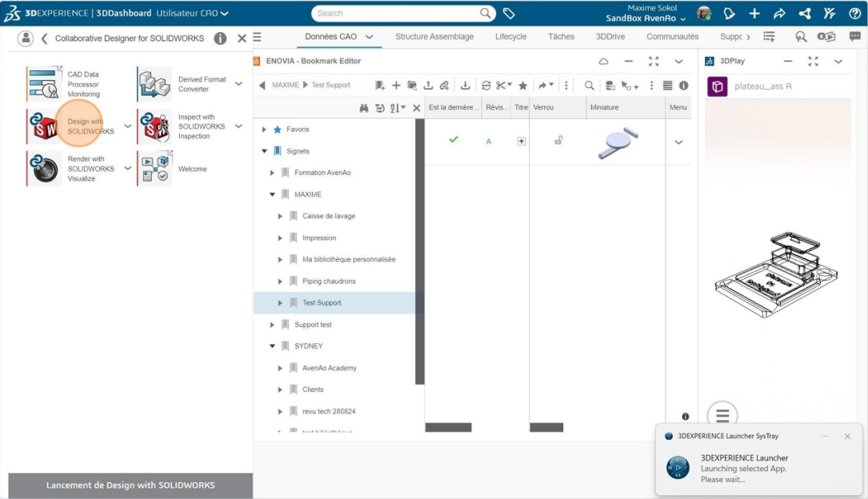
Task: Open notifications bell icon
Action: [x=729, y=14]
